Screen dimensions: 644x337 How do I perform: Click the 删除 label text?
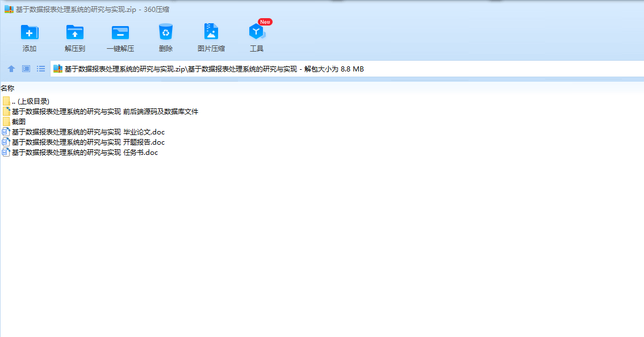tap(165, 48)
